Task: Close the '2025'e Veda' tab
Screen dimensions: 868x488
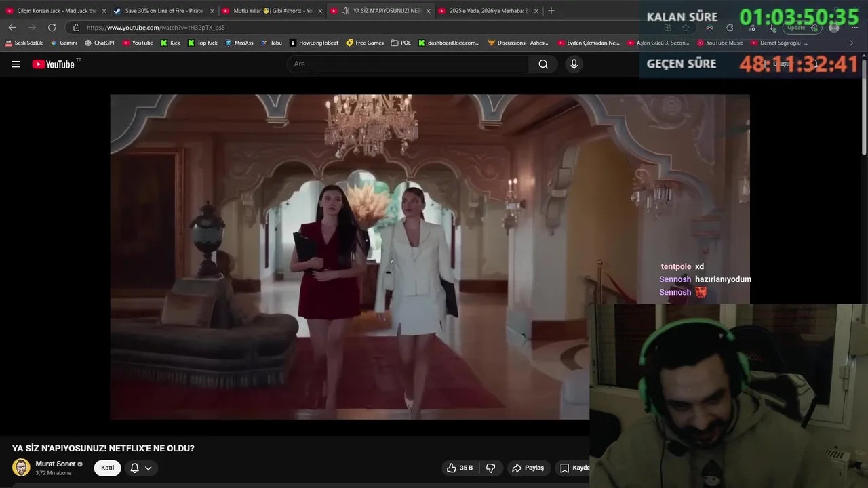Action: (x=536, y=11)
